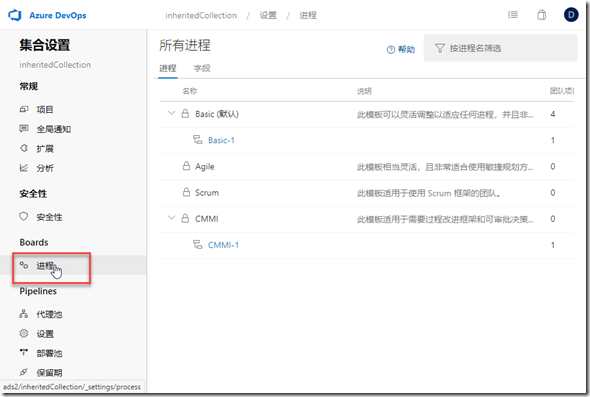
Task: Open 扩展 in the sidebar
Action: [45, 149]
